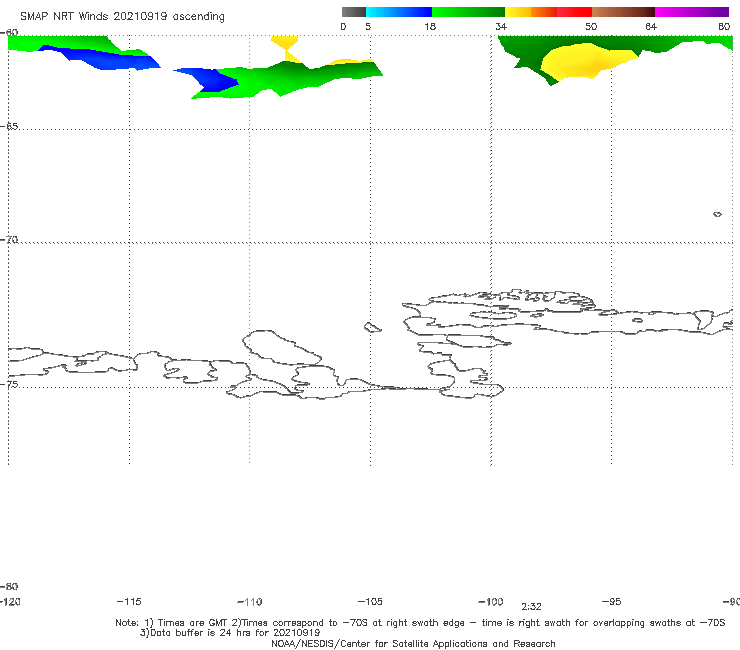Viewport: 740px width, 650px height.
Task: Click the longitude label '-95'
Action: point(612,601)
